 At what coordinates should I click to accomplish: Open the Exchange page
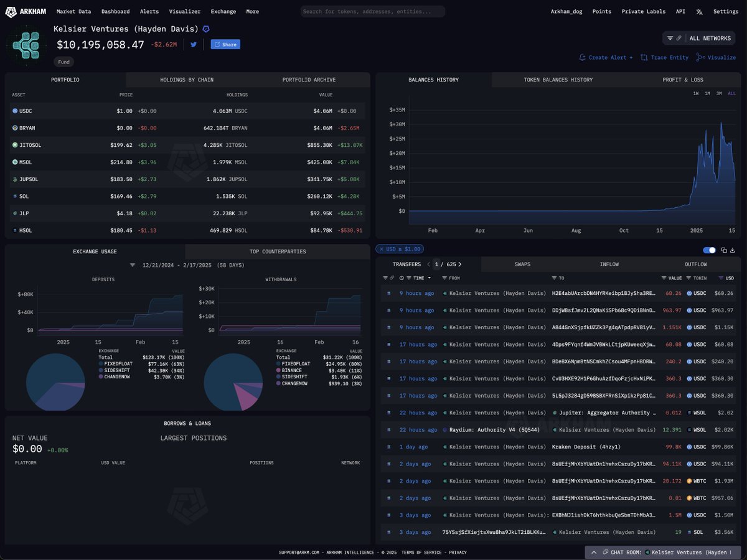(x=223, y=11)
